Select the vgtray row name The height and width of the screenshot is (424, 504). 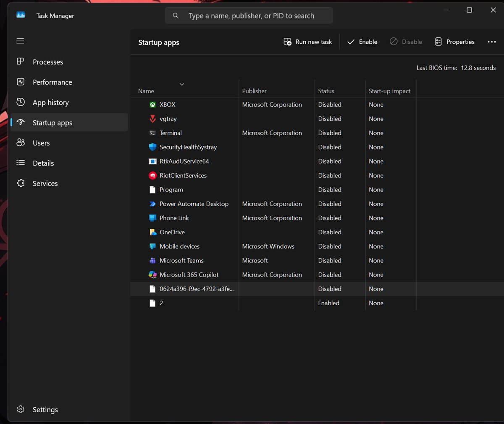[x=168, y=119]
